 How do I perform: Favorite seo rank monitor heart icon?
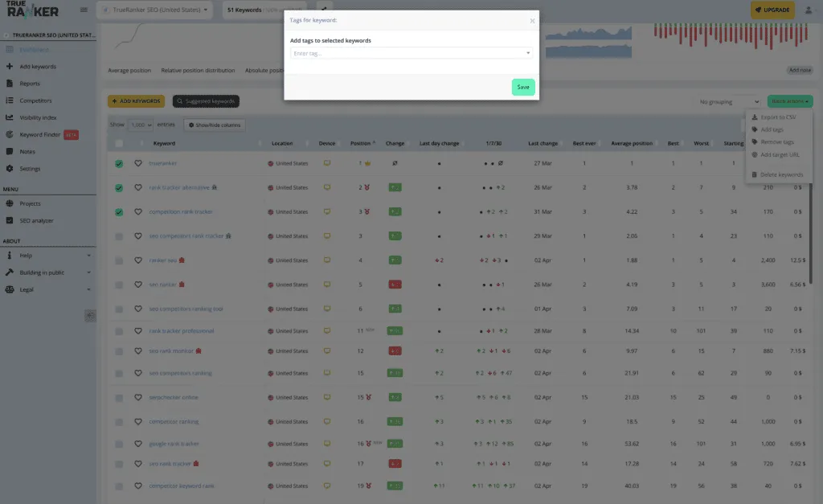(x=138, y=350)
